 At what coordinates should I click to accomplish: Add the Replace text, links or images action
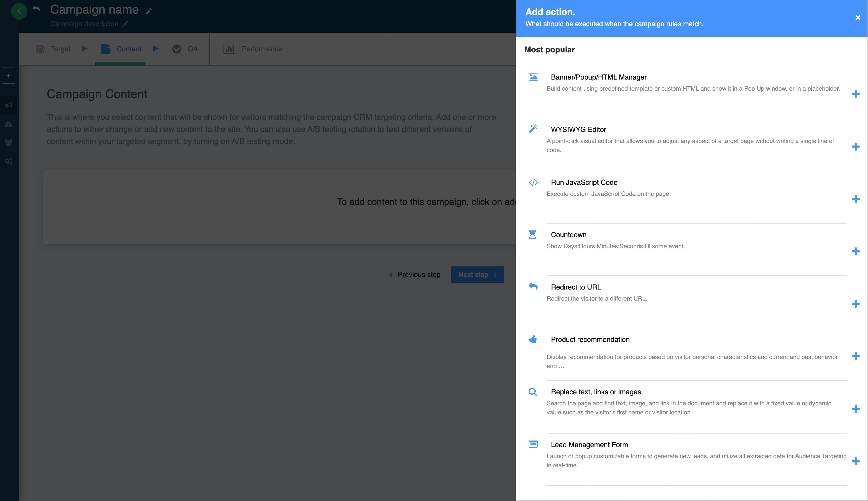click(855, 409)
